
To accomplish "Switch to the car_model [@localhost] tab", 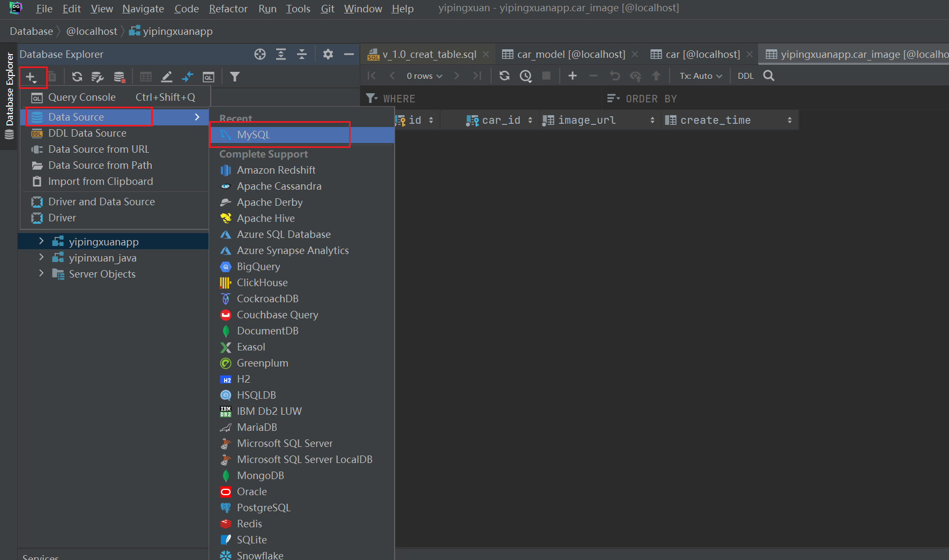I will pyautogui.click(x=570, y=54).
